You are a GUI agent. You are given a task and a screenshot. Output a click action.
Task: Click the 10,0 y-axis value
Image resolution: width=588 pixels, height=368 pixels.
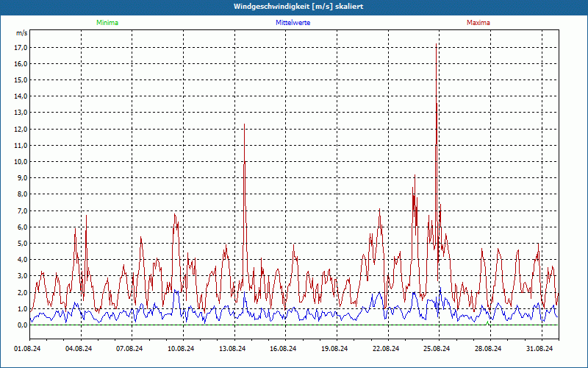tap(21, 161)
